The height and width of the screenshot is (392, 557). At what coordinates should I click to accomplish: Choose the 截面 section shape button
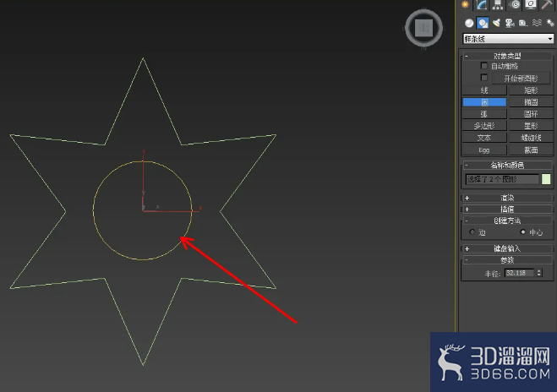(x=531, y=150)
